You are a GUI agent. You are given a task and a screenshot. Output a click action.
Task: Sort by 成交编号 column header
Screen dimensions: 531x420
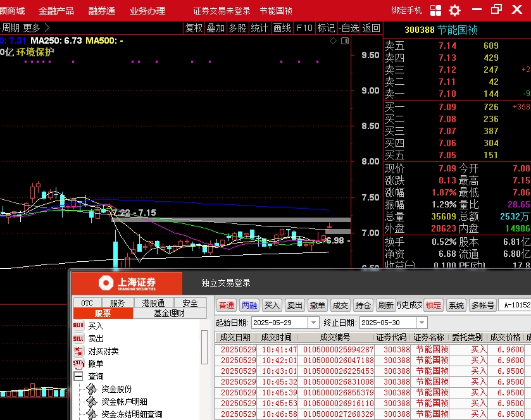point(335,337)
